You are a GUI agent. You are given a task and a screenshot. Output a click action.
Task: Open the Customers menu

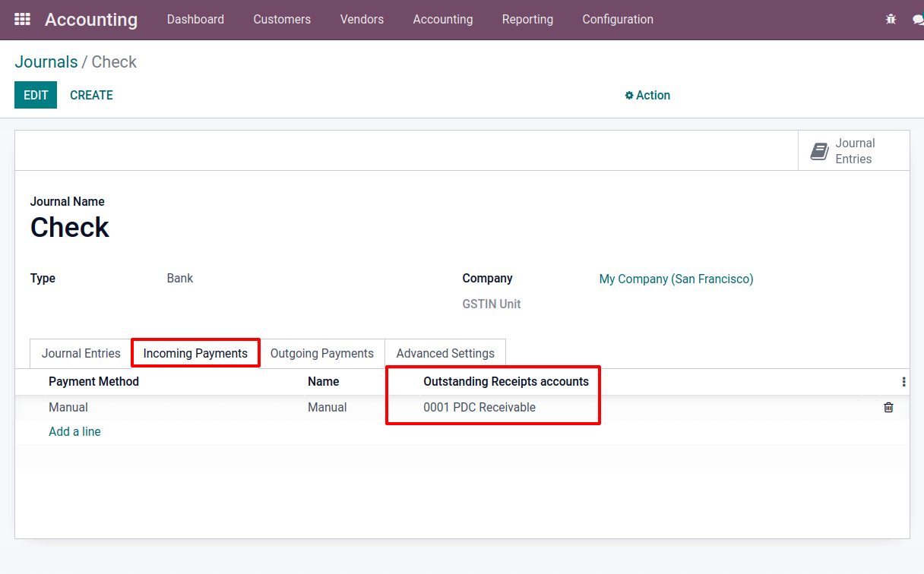282,20
